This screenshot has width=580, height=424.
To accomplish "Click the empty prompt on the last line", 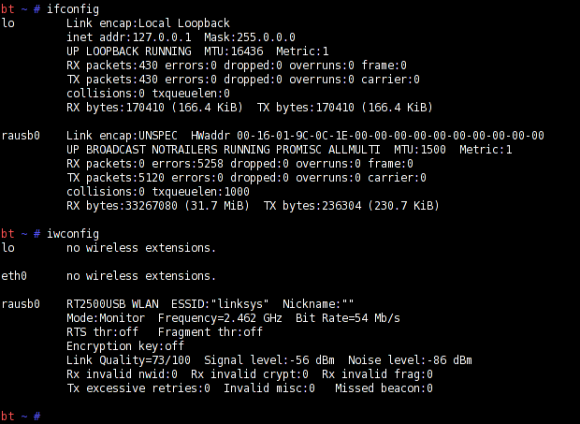I will pyautogui.click(x=21, y=416).
